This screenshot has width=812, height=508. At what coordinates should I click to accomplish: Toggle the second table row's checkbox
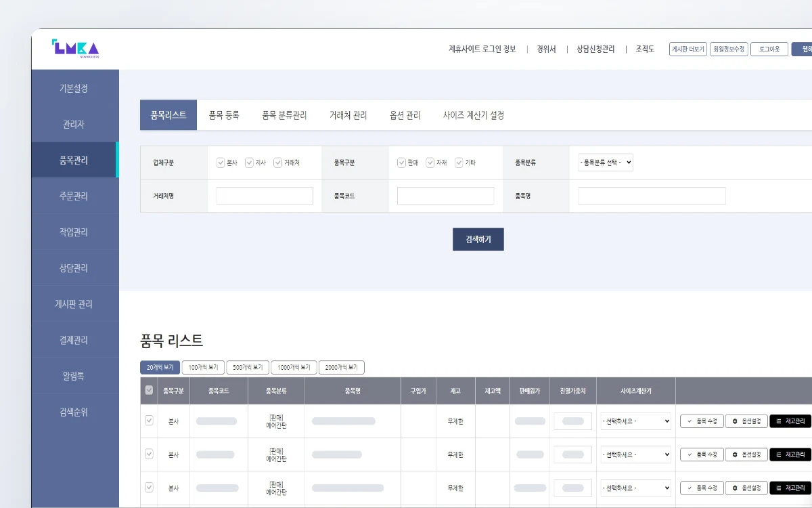(x=149, y=454)
